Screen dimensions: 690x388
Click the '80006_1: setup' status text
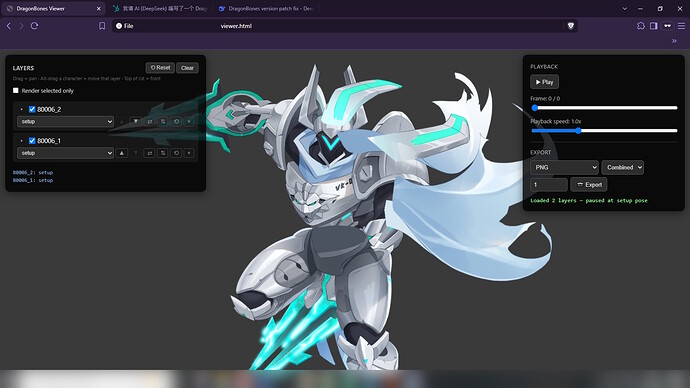click(x=33, y=180)
